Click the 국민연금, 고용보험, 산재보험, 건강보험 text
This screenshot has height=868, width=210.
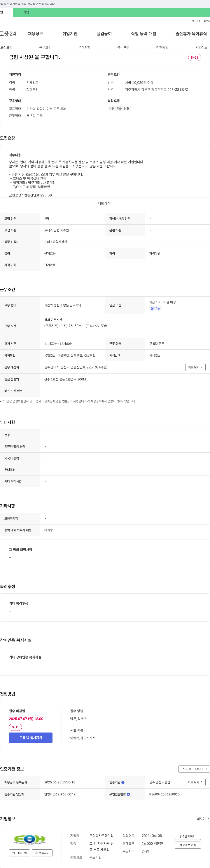(70, 355)
